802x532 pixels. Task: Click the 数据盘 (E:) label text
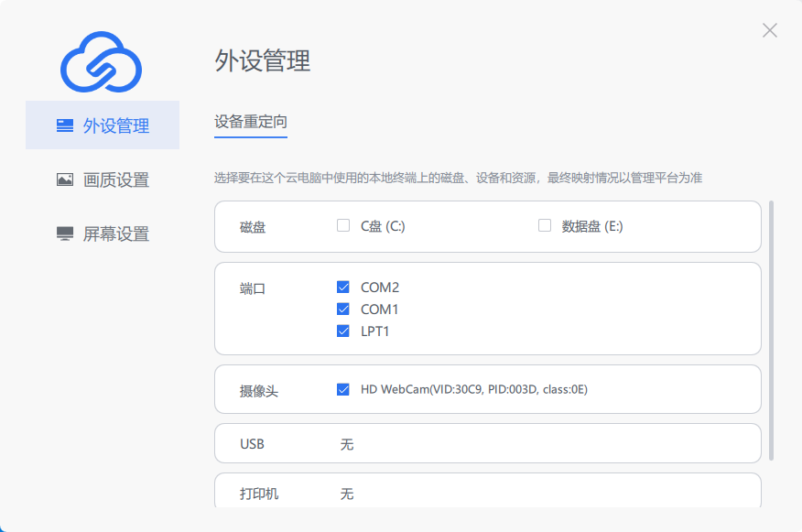(592, 226)
